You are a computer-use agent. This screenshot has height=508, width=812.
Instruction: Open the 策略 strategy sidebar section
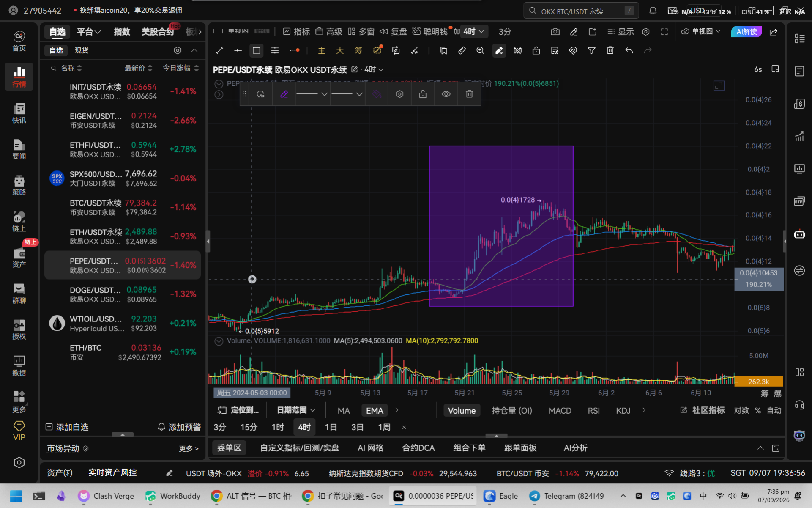point(19,185)
